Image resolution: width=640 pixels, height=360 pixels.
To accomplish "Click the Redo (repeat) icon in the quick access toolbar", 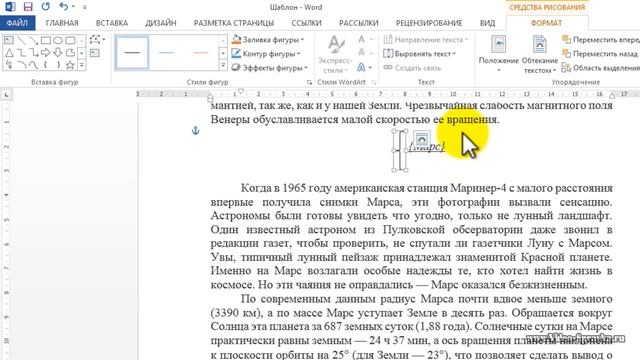I will (46, 7).
